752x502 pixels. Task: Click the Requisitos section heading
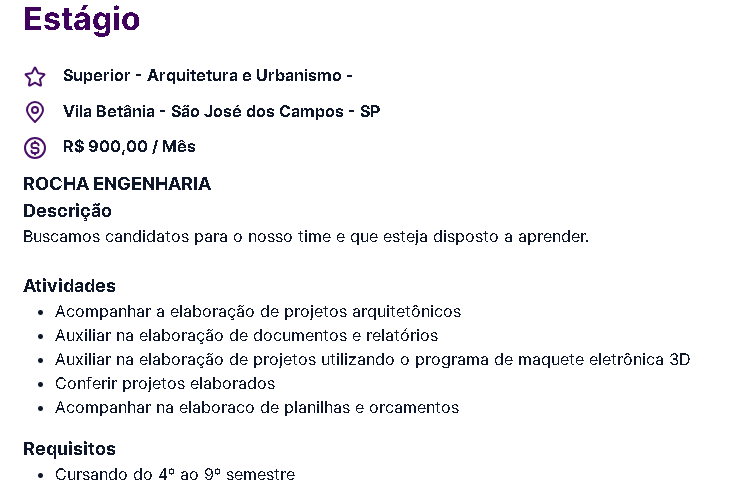tap(70, 449)
